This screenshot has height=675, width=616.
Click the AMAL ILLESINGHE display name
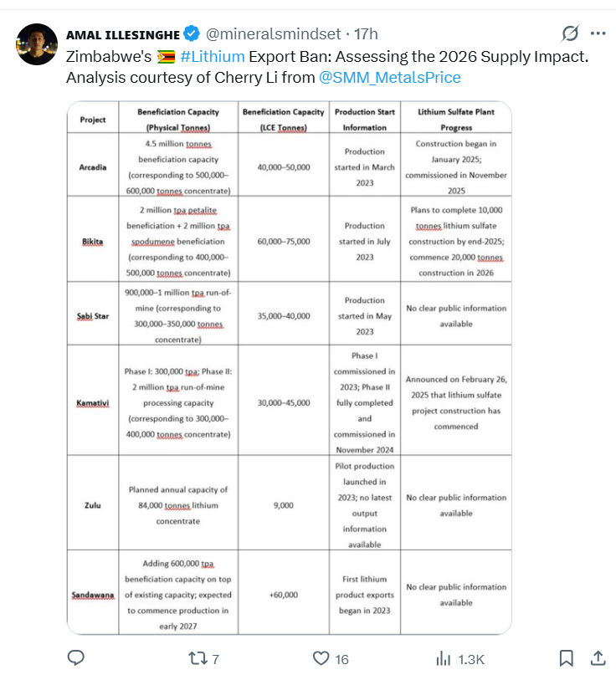tap(123, 33)
